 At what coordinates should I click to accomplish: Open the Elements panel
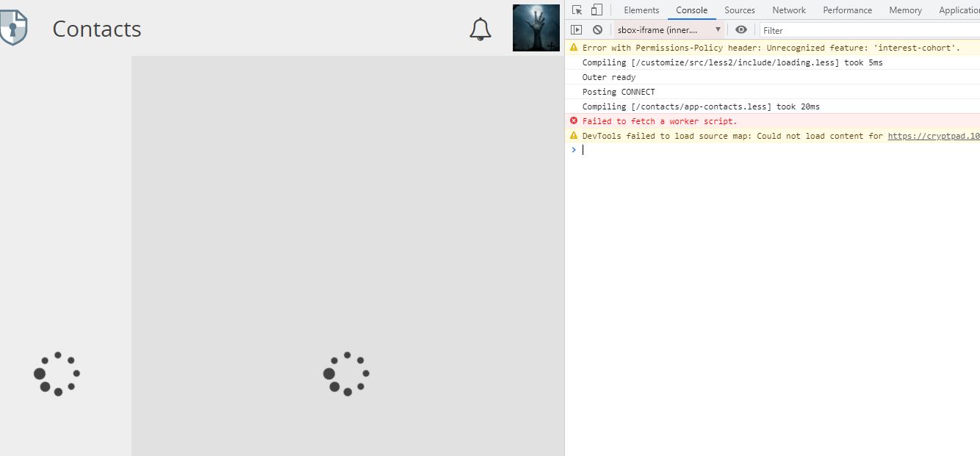pos(641,10)
